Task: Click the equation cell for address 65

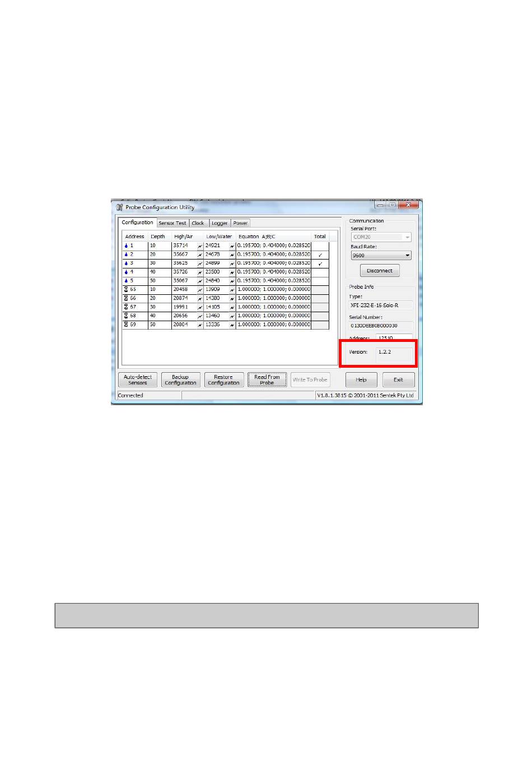Action: [x=273, y=289]
